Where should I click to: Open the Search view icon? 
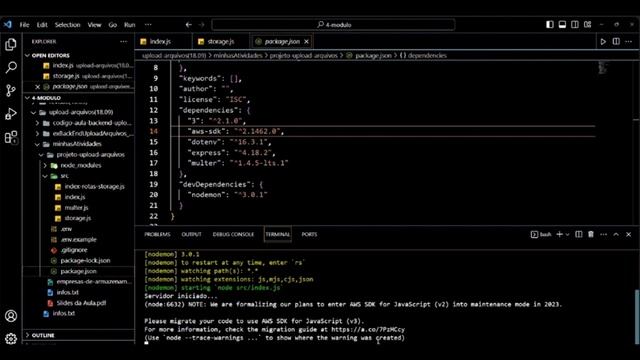pyautogui.click(x=11, y=67)
